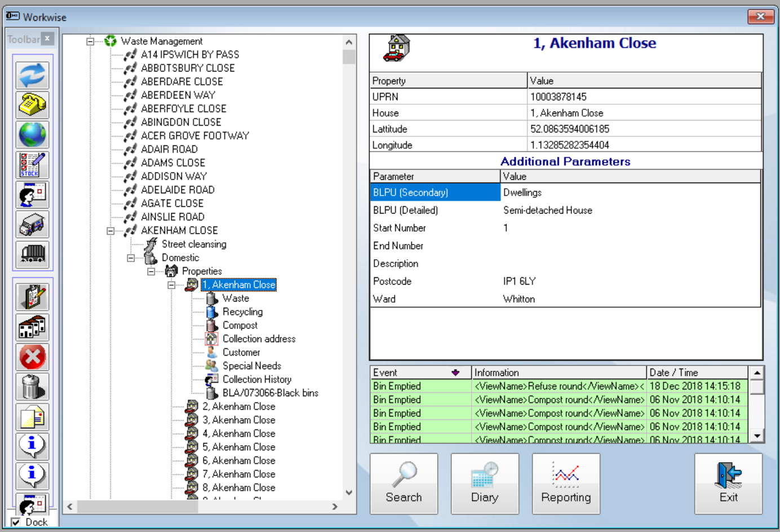This screenshot has width=780, height=532.
Task: Click the vehicle van toolbar icon
Action: [32, 225]
